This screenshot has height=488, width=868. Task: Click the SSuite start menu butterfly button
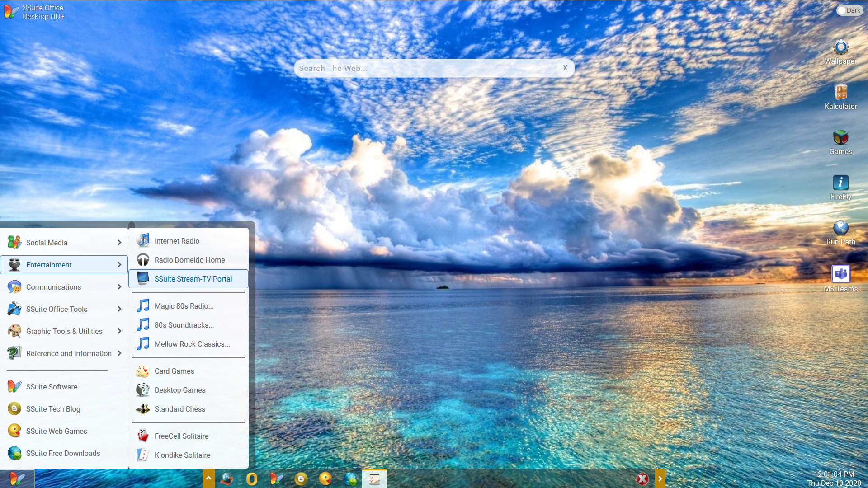click(x=17, y=479)
